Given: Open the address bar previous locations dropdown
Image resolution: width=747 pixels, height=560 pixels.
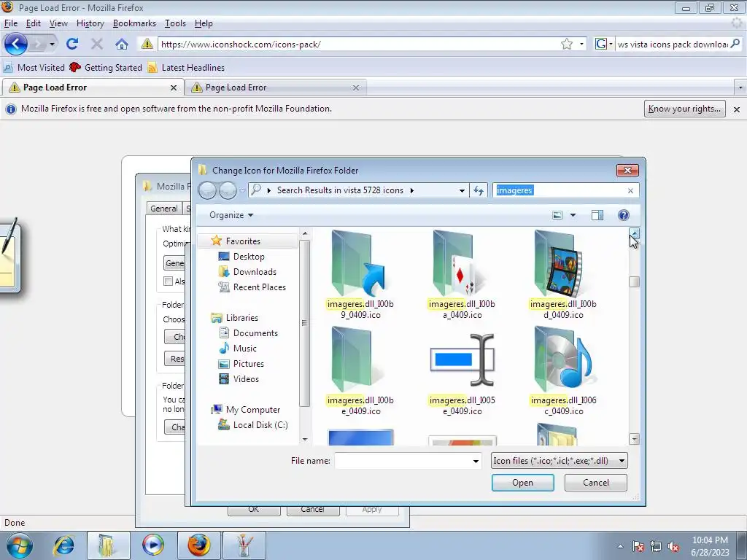Looking at the screenshot, I should 462,190.
